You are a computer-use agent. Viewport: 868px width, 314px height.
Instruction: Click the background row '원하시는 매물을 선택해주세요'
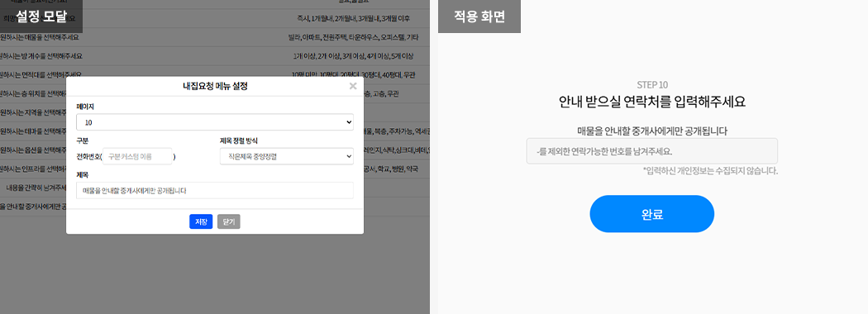[x=40, y=38]
